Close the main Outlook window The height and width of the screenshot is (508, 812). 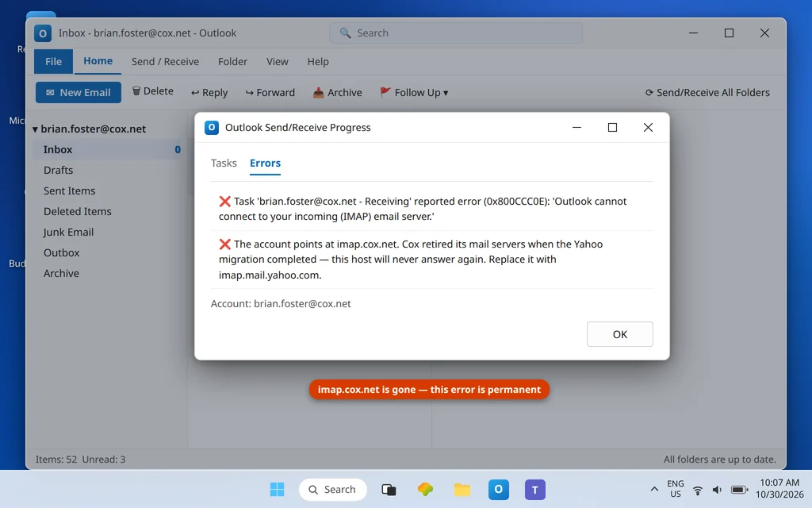coord(764,33)
